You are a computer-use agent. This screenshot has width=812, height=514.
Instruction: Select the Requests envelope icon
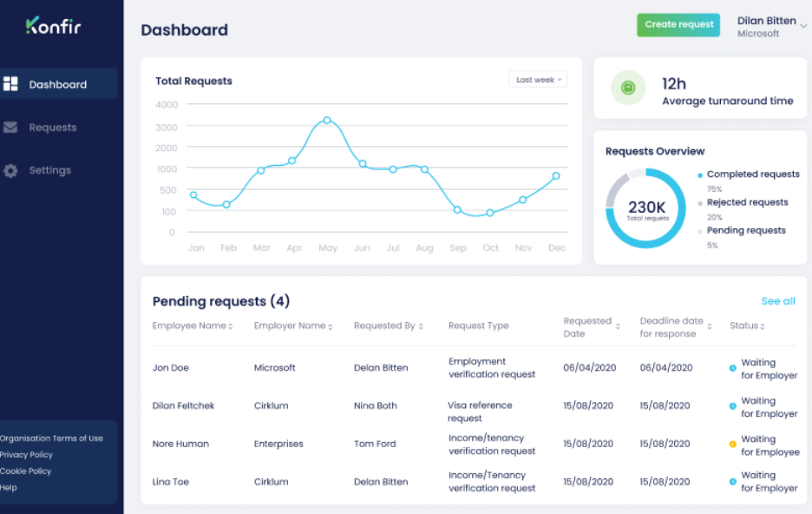(x=10, y=127)
